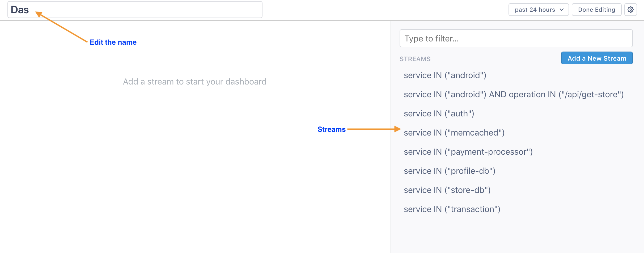
Task: Select the store-db service stream
Action: tap(447, 190)
